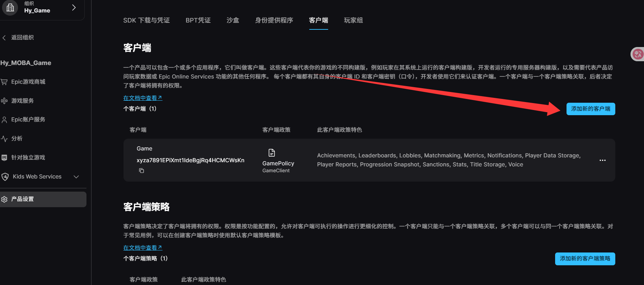
Task: Click the 客户端政策 column header in clients table
Action: (276, 130)
